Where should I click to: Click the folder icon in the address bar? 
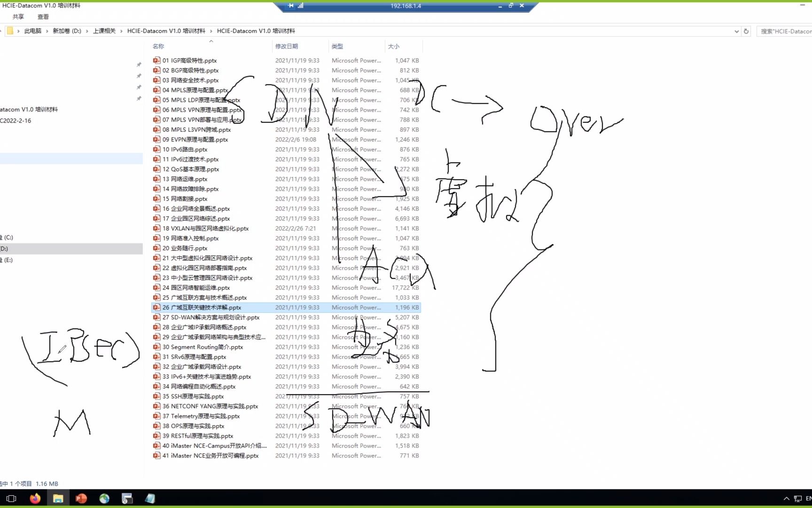[10, 31]
